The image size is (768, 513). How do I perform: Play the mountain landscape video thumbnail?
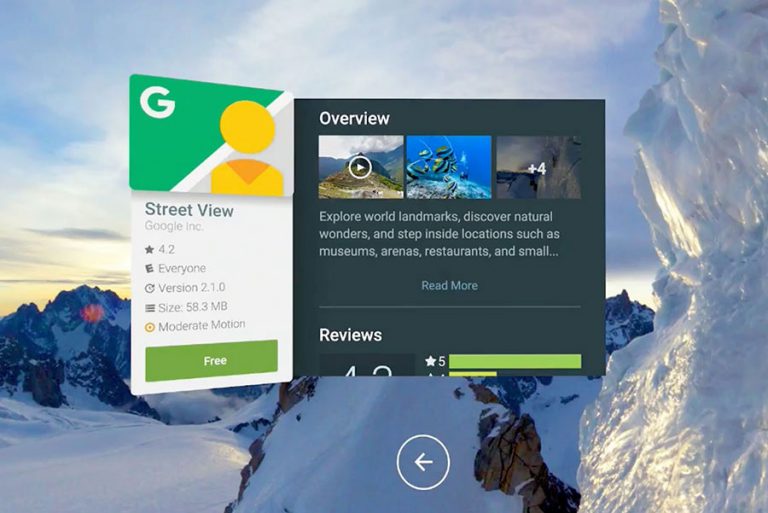pyautogui.click(x=361, y=167)
